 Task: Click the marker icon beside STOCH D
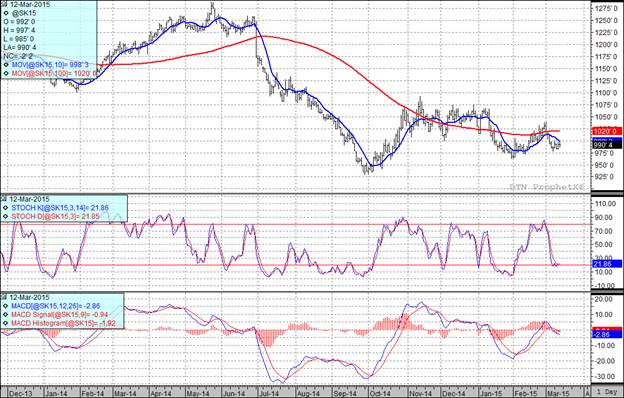pos(6,217)
